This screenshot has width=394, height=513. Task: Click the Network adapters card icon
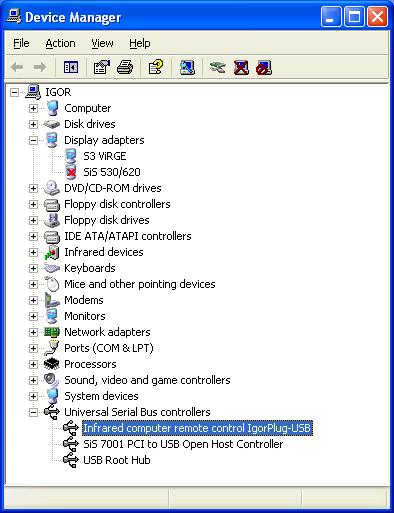coord(52,332)
